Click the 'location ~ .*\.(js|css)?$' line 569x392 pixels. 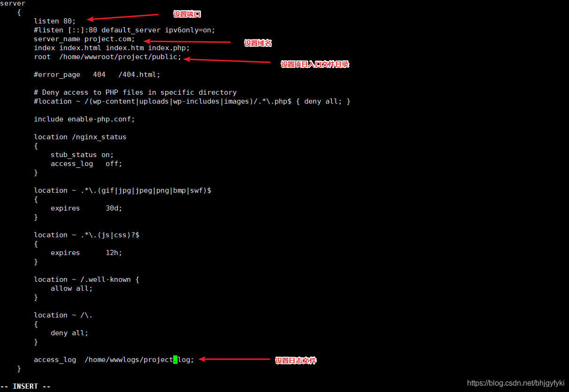86,235
